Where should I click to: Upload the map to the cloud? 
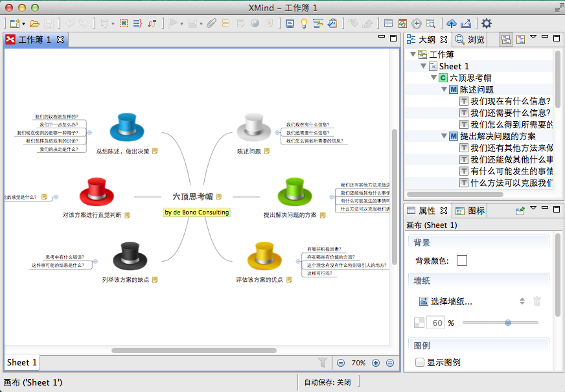(452, 23)
